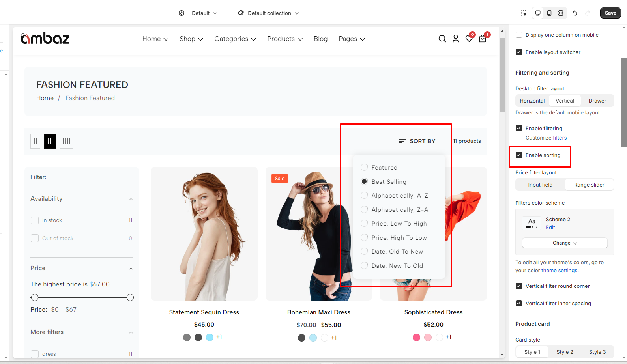The image size is (627, 364).
Task: Click the Statement Sequin Dress product image
Action: tap(204, 233)
